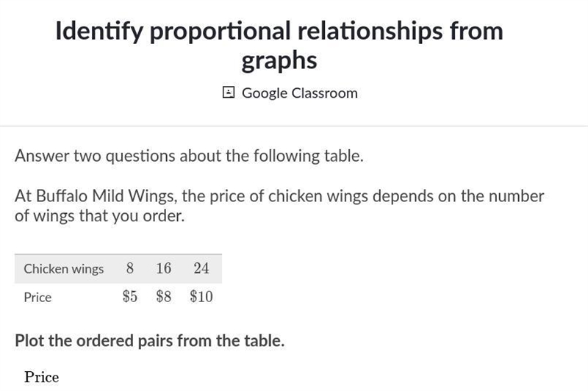Click the gray shaded table header row

(118, 268)
